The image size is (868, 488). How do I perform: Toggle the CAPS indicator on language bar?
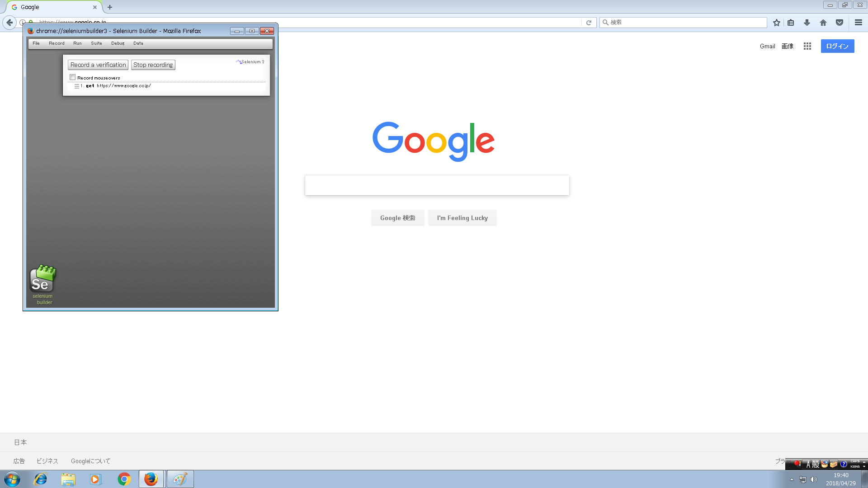tap(855, 461)
